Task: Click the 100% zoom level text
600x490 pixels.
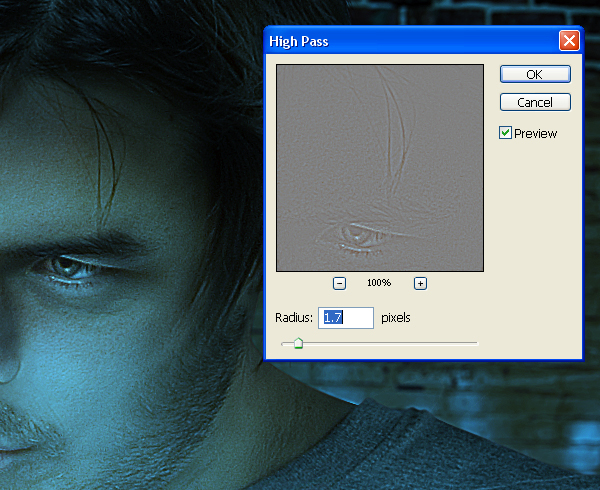Action: [x=379, y=283]
